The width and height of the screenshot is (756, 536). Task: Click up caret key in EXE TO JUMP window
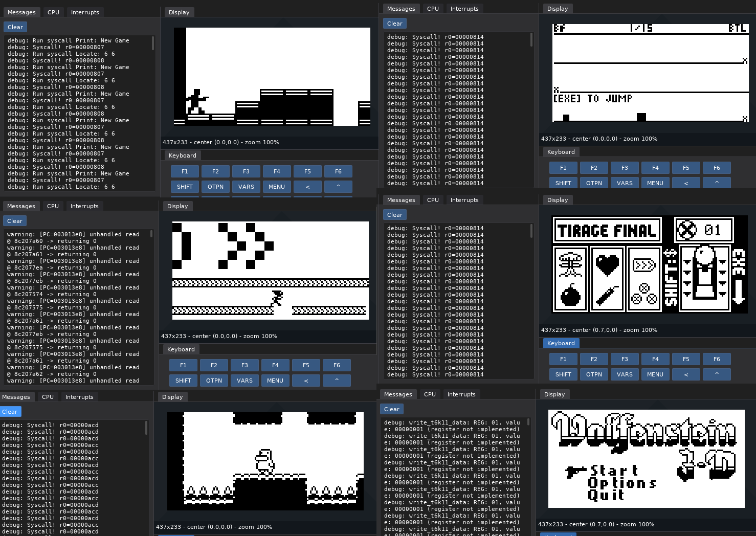point(717,183)
